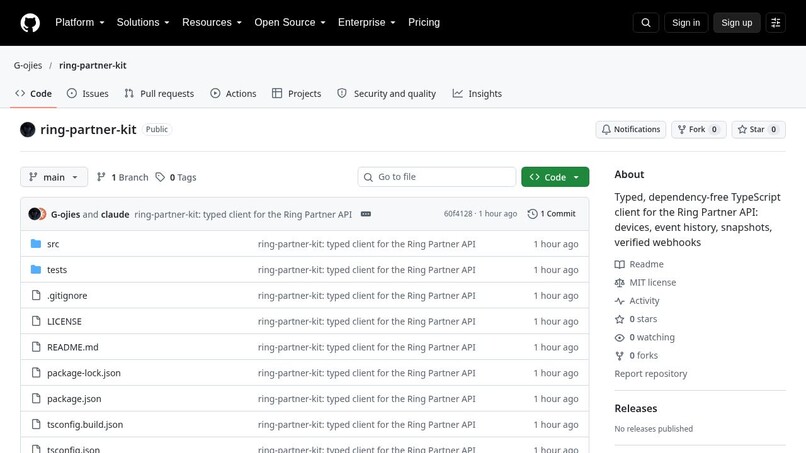
Task: Click the package-lock.json file icon
Action: pos(35,372)
